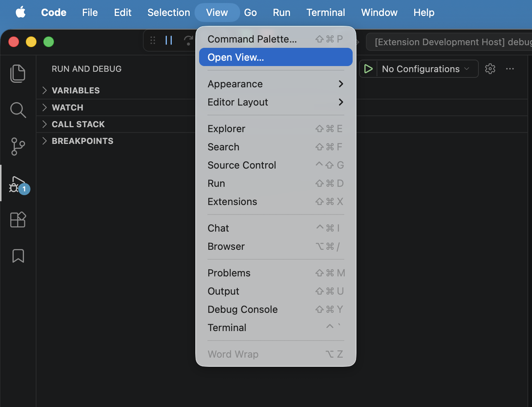
Task: Close the open View menu bar item
Action: (x=217, y=12)
